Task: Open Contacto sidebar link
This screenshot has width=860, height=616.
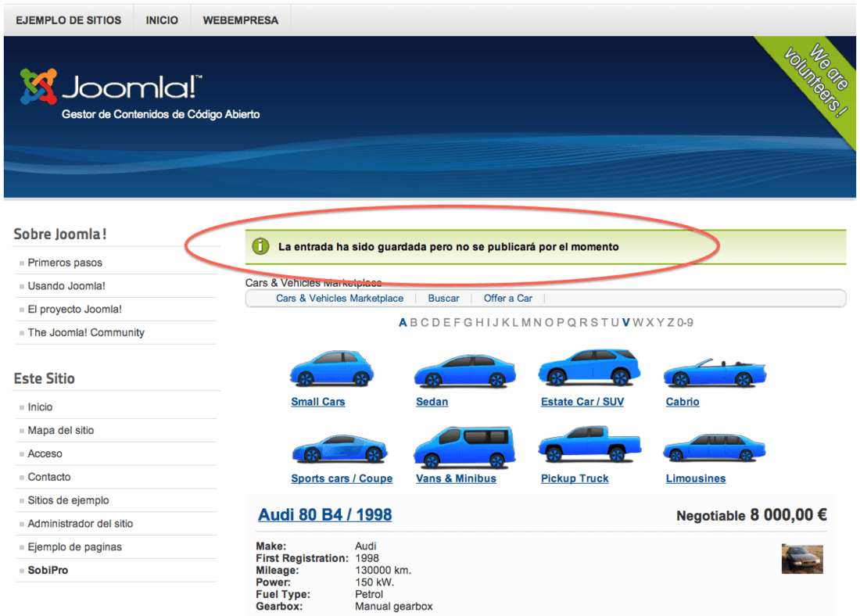Action: [49, 477]
